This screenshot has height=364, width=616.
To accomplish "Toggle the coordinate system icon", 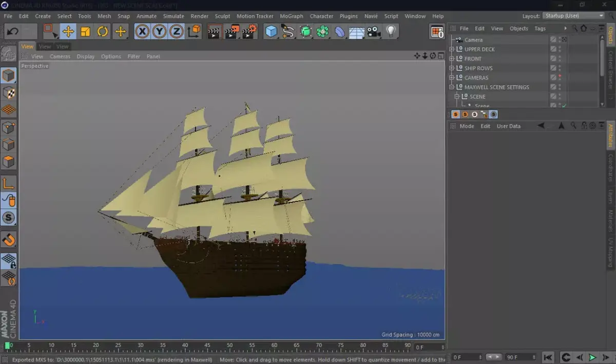I will (194, 32).
